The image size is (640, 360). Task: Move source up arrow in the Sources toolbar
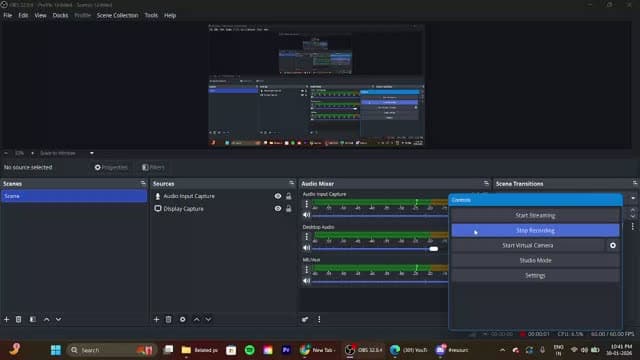196,319
